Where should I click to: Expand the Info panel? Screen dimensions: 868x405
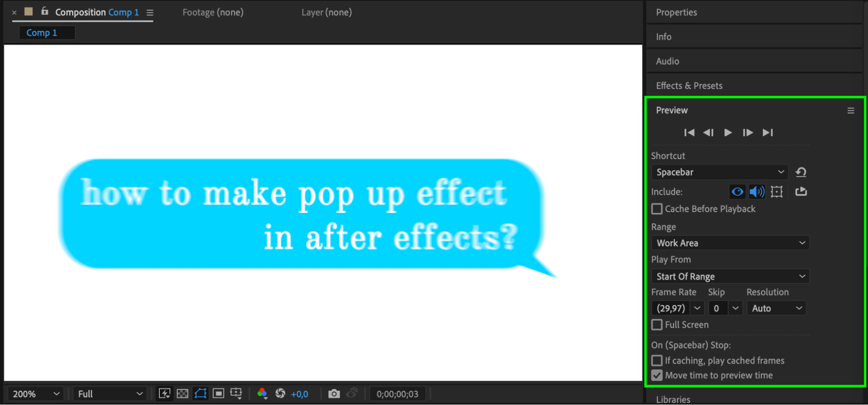pos(663,37)
